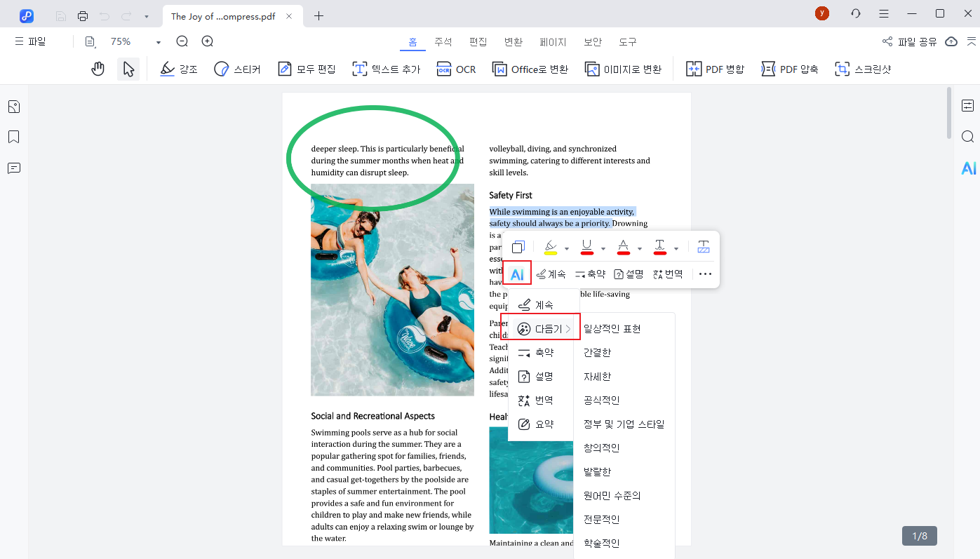The height and width of the screenshot is (559, 980).
Task: Open the comments panel icon
Action: (x=14, y=168)
